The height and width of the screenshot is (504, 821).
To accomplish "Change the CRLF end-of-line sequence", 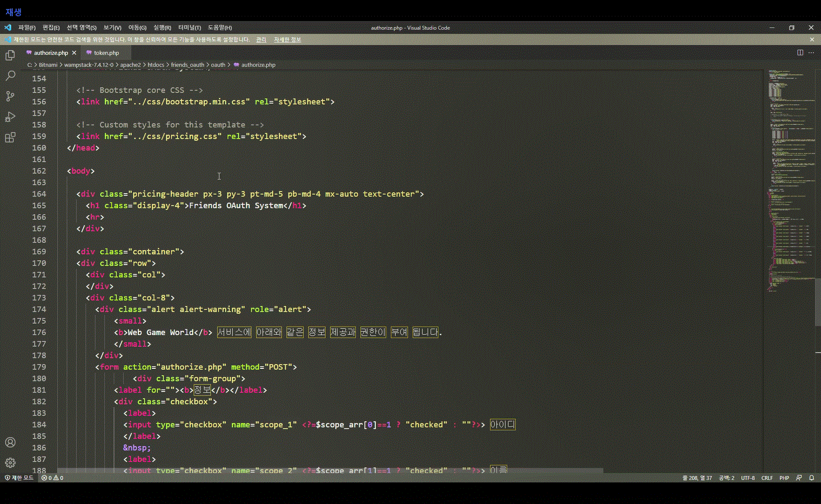I will [767, 478].
